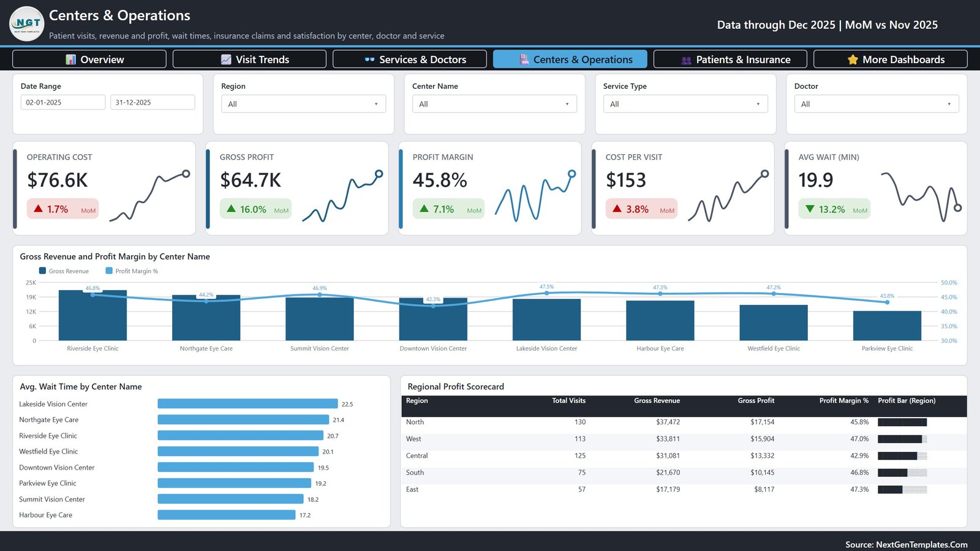
Task: Click the East region profit bar
Action: click(902, 489)
